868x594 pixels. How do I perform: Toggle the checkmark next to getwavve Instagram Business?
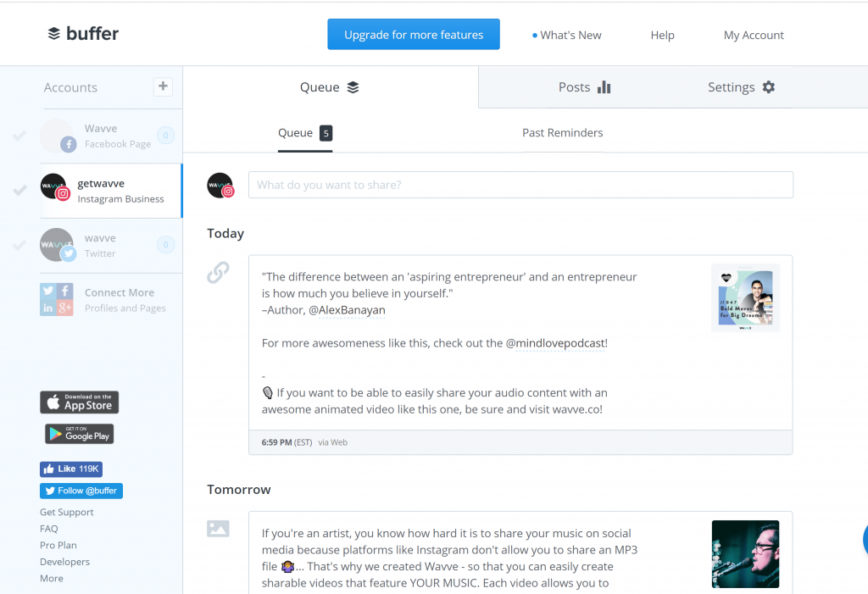click(19, 190)
